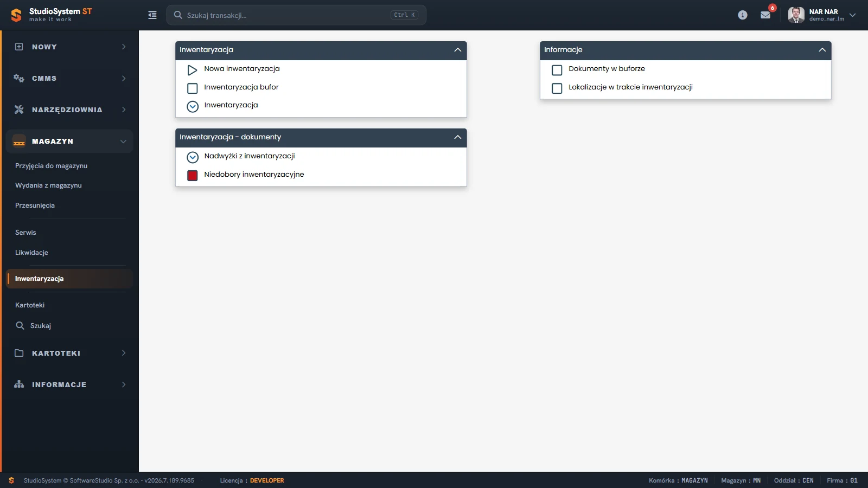Collapse the Informacje panel with its chevron
The height and width of the screenshot is (488, 868).
pos(822,50)
